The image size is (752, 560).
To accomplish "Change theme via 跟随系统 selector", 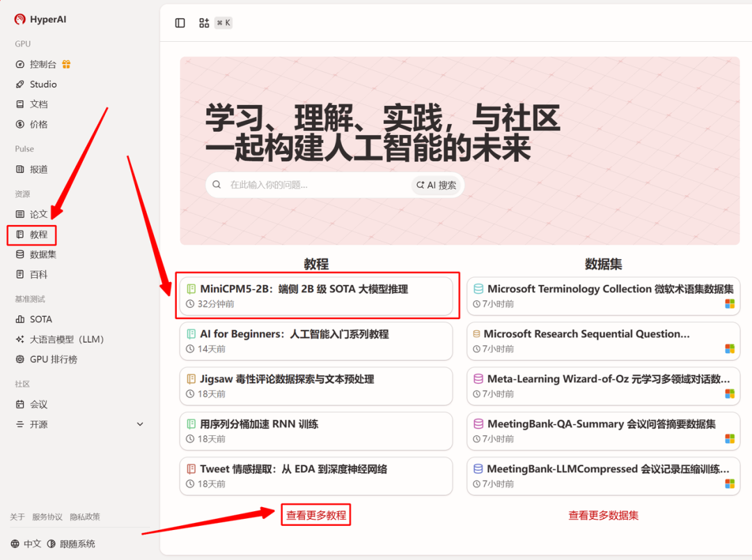I will point(71,544).
